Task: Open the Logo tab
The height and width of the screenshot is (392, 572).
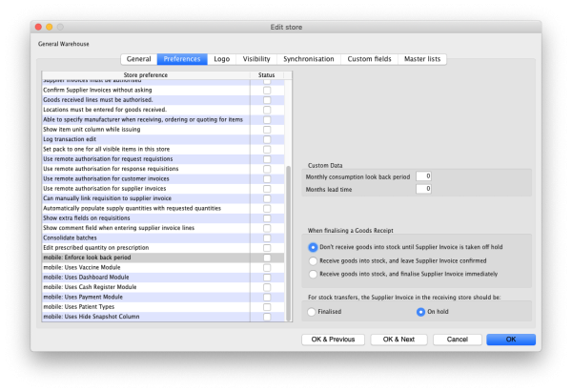Action: (221, 59)
